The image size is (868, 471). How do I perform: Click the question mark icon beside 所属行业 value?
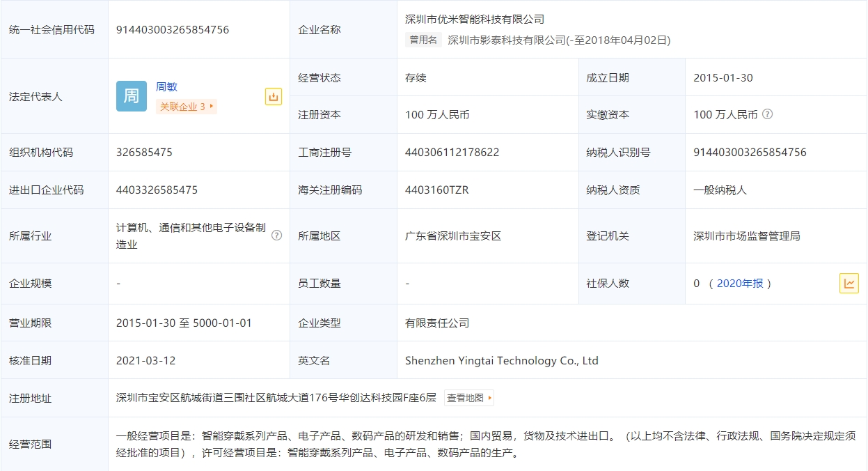[x=276, y=235]
